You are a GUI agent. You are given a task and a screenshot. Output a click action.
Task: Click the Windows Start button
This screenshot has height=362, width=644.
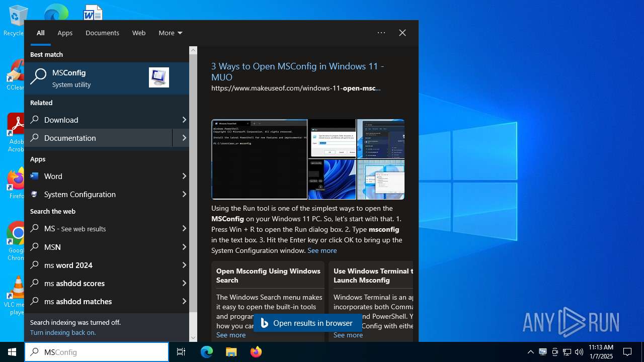click(x=12, y=352)
